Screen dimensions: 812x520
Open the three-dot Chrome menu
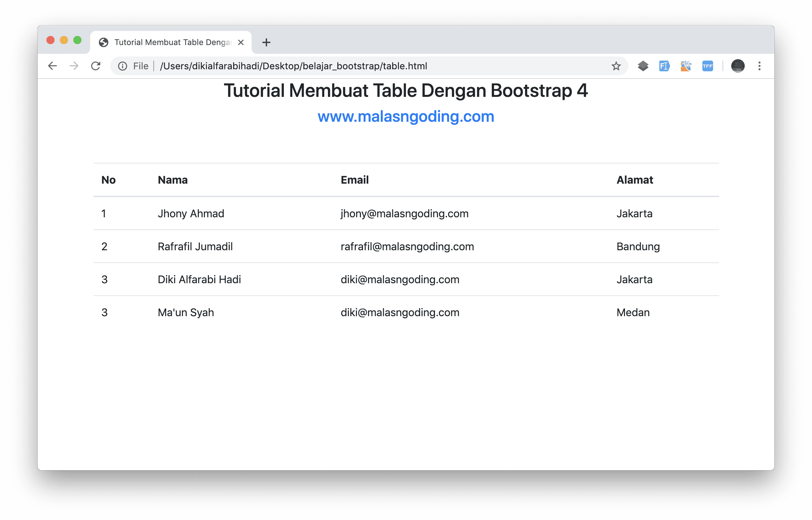pos(760,66)
